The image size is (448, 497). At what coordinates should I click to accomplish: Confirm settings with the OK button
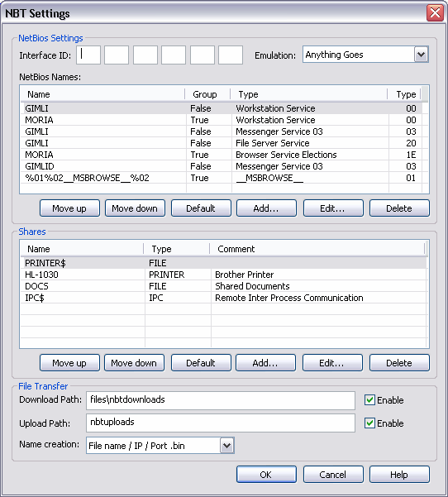coord(266,475)
